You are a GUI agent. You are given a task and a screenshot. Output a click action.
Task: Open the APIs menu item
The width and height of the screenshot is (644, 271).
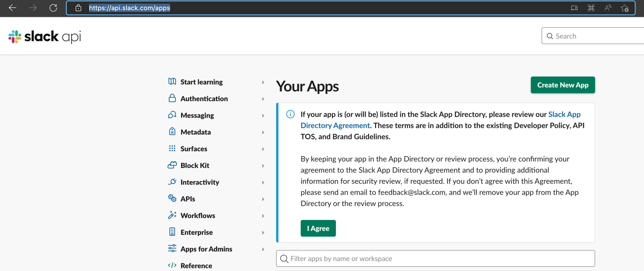tap(188, 199)
